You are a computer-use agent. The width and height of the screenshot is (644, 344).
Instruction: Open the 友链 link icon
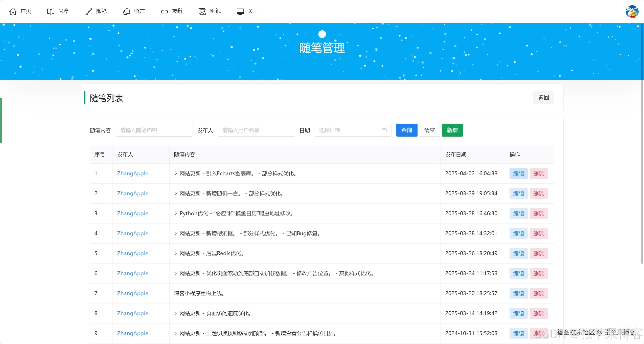(164, 11)
